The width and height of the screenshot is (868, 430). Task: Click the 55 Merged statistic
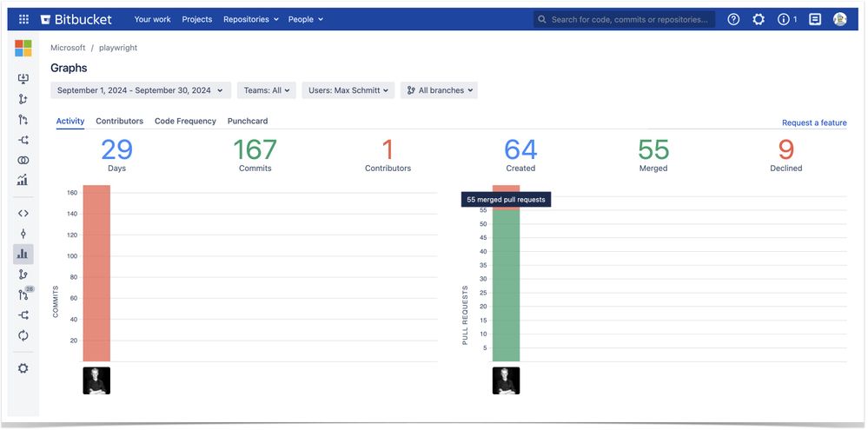click(x=653, y=155)
